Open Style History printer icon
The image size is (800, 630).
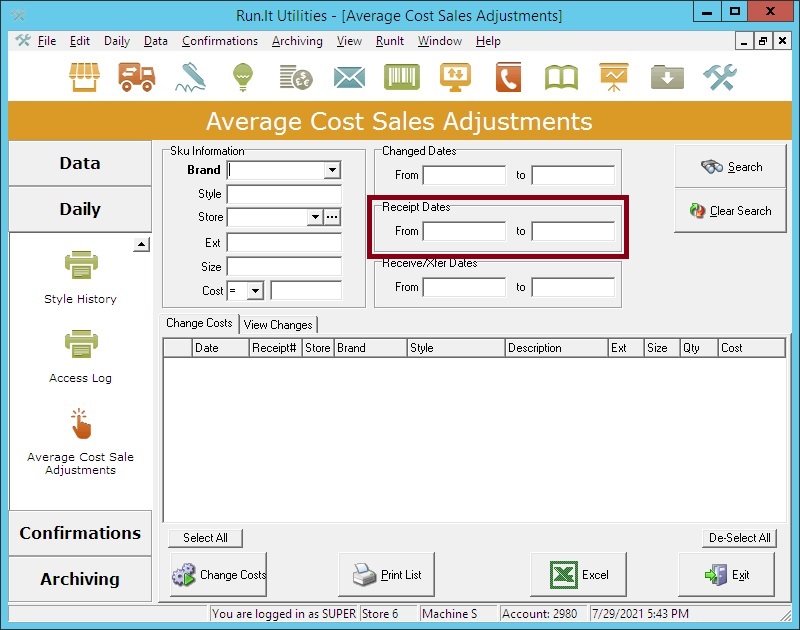click(81, 265)
